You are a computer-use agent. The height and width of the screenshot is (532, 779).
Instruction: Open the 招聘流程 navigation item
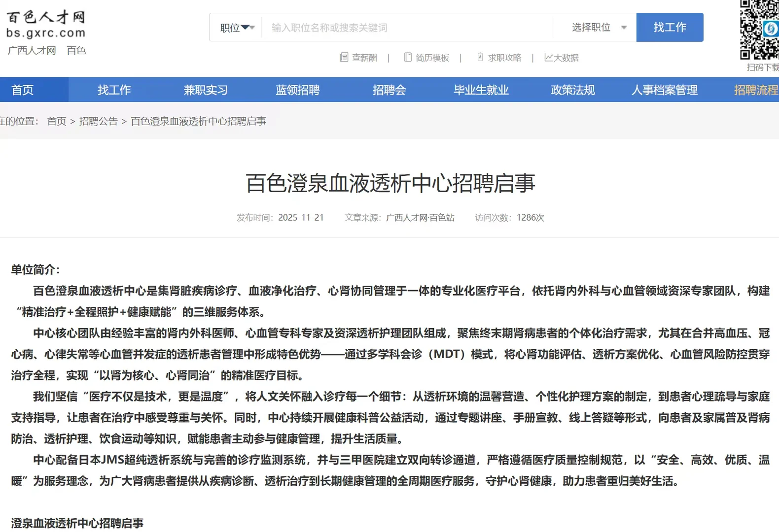tap(756, 90)
